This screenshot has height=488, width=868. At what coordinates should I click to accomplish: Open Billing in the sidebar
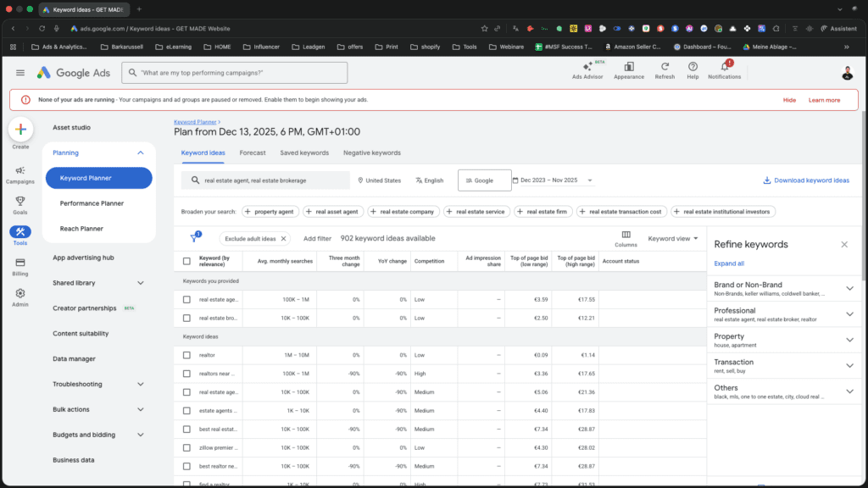20,267
